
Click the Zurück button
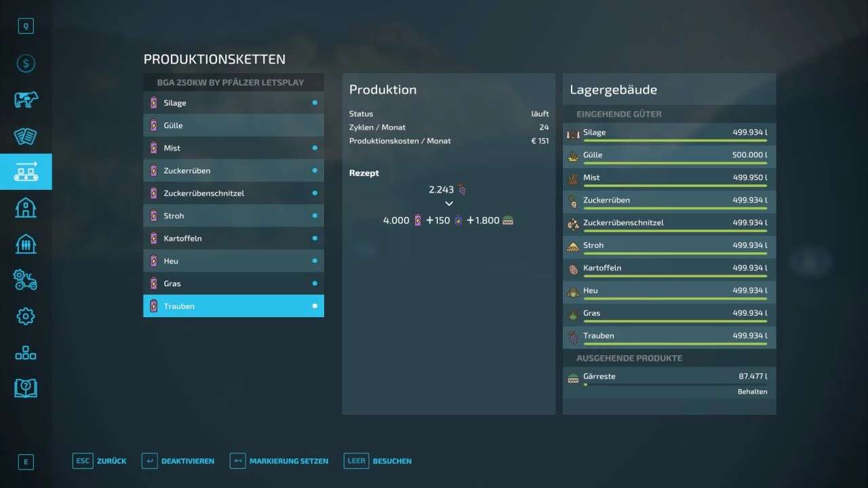click(100, 461)
